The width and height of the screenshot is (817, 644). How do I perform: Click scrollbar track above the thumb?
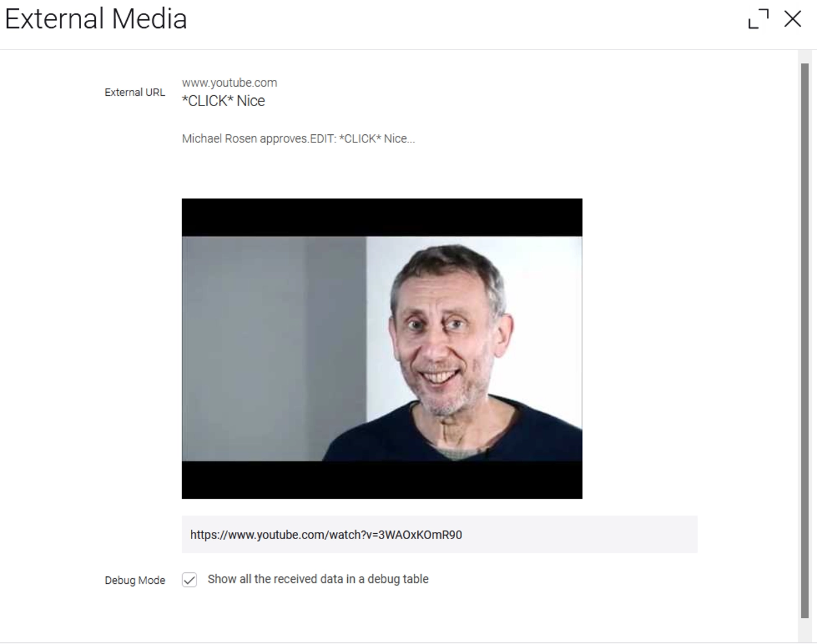[805, 57]
